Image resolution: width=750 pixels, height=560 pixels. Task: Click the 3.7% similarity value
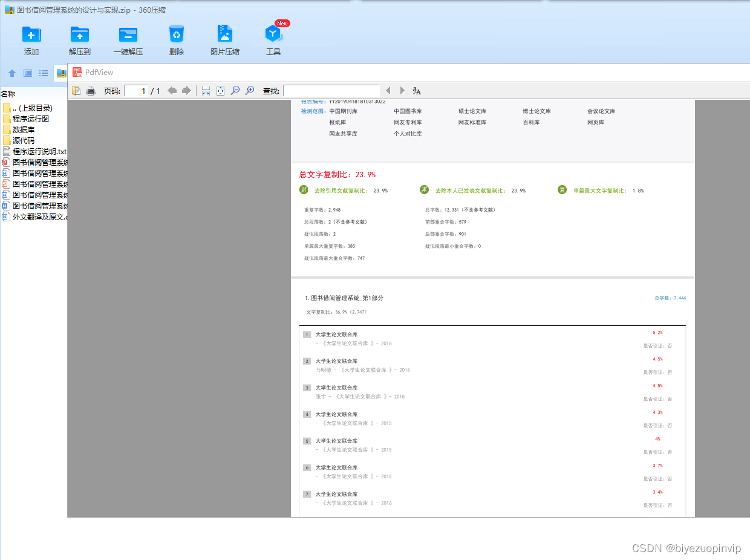(x=657, y=466)
